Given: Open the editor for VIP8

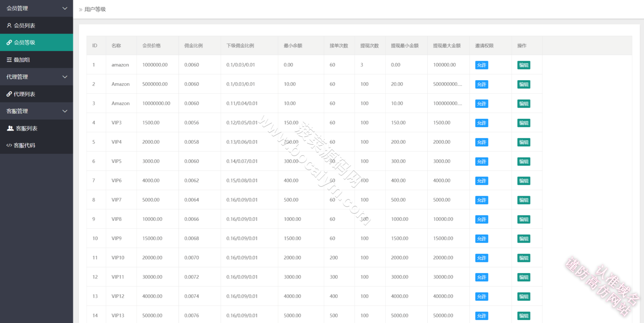Looking at the screenshot, I should (x=524, y=219).
